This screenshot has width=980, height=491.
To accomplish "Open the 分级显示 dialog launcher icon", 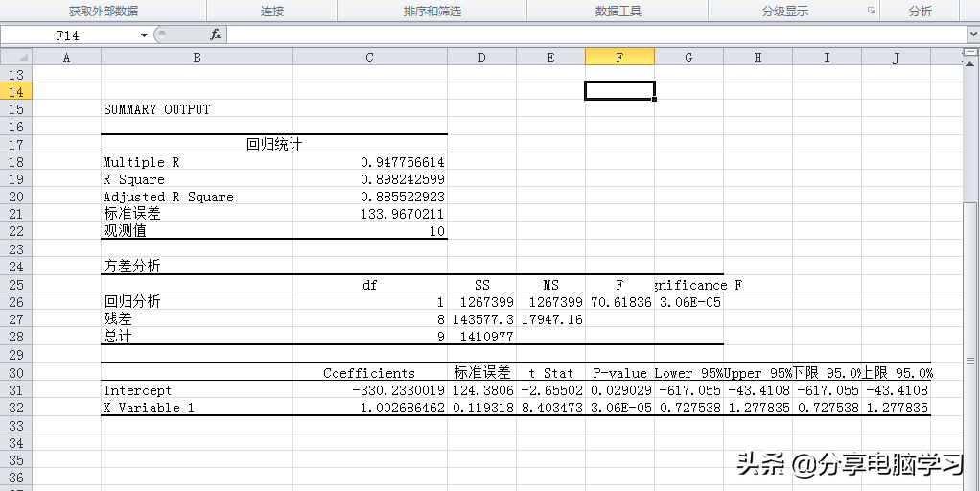I will 871,10.
